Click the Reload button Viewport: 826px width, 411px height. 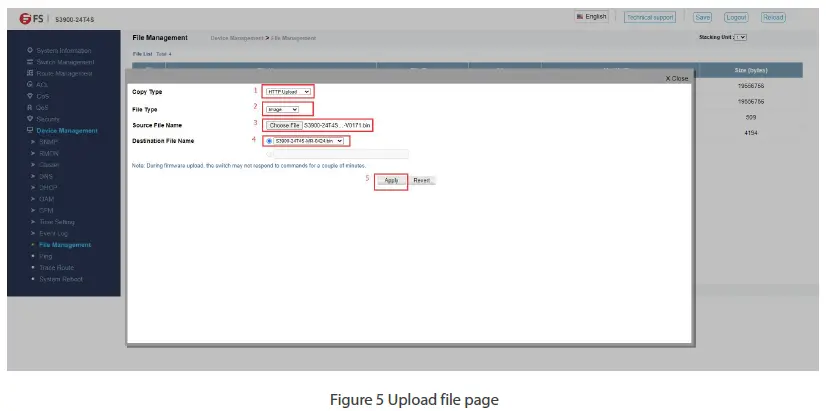click(773, 17)
